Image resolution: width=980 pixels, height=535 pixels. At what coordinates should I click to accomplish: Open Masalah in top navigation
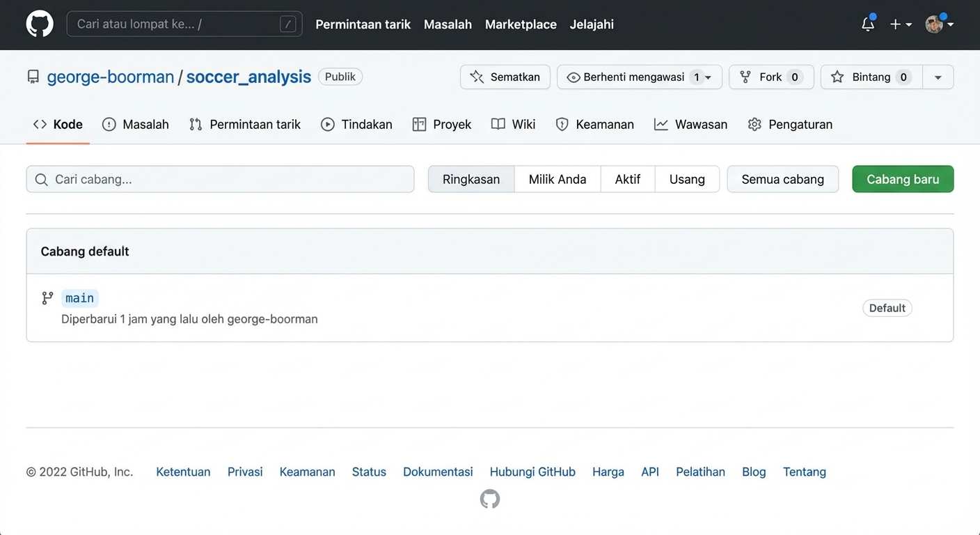[448, 24]
